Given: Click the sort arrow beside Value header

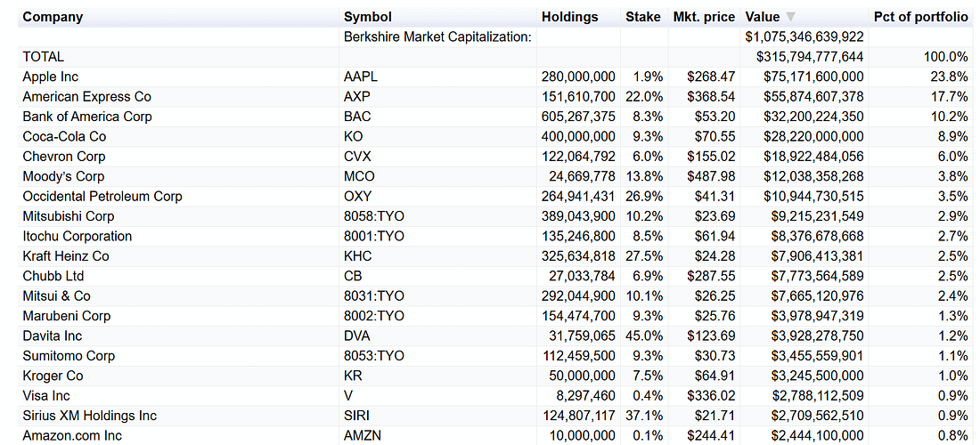Looking at the screenshot, I should pos(790,17).
